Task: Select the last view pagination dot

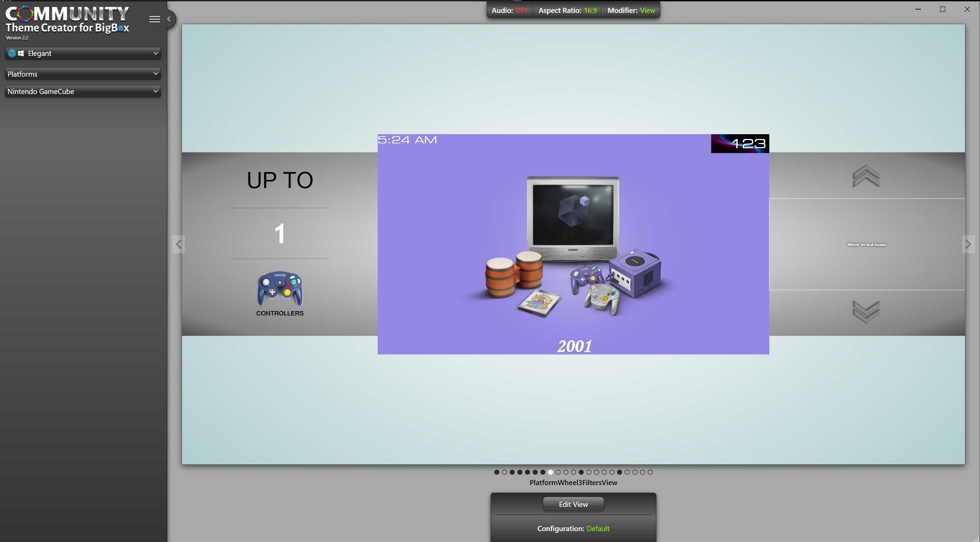Action: (x=650, y=472)
